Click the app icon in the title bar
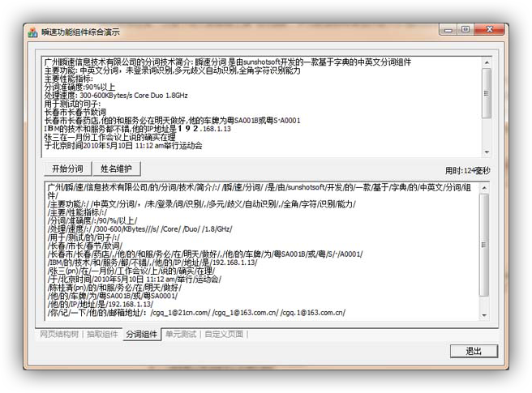Image resolution: width=532 pixels, height=393 pixels. (x=32, y=32)
